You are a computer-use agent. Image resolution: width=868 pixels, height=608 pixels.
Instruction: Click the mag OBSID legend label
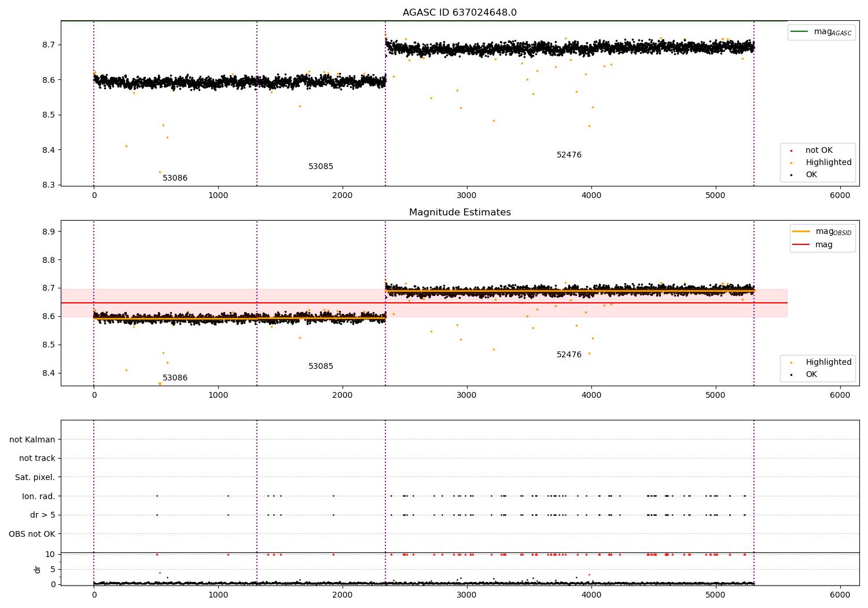pos(833,232)
